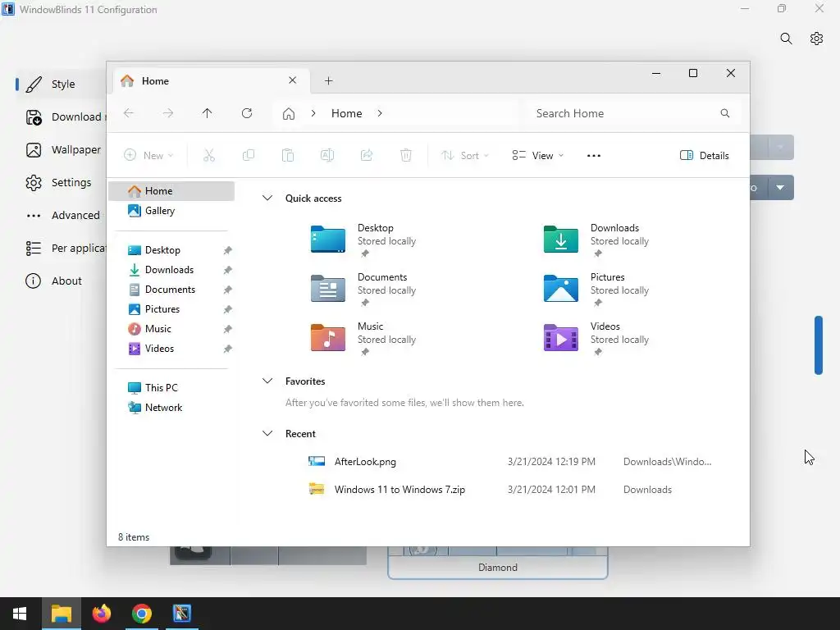
Task: Open Wallpaper section in WindowBlinds
Action: click(63, 150)
